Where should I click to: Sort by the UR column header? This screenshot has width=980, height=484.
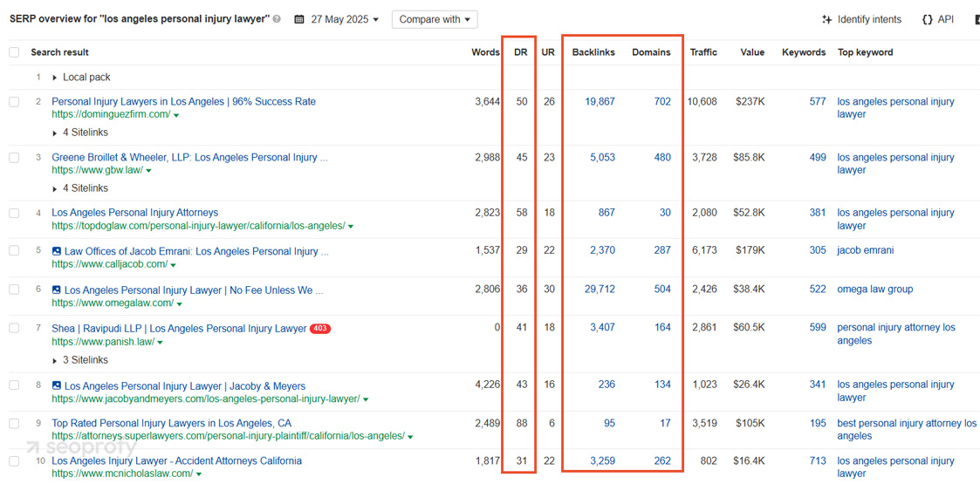[x=548, y=52]
